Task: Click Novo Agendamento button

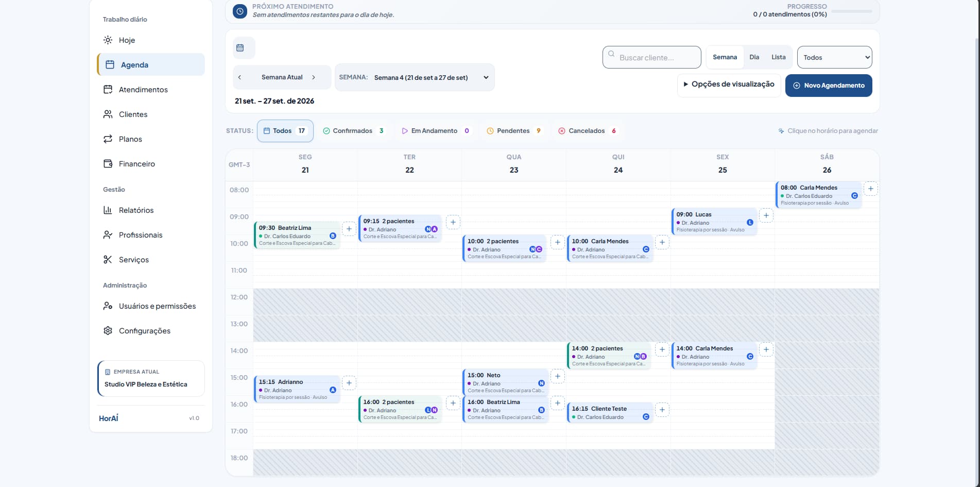Action: [x=829, y=86]
